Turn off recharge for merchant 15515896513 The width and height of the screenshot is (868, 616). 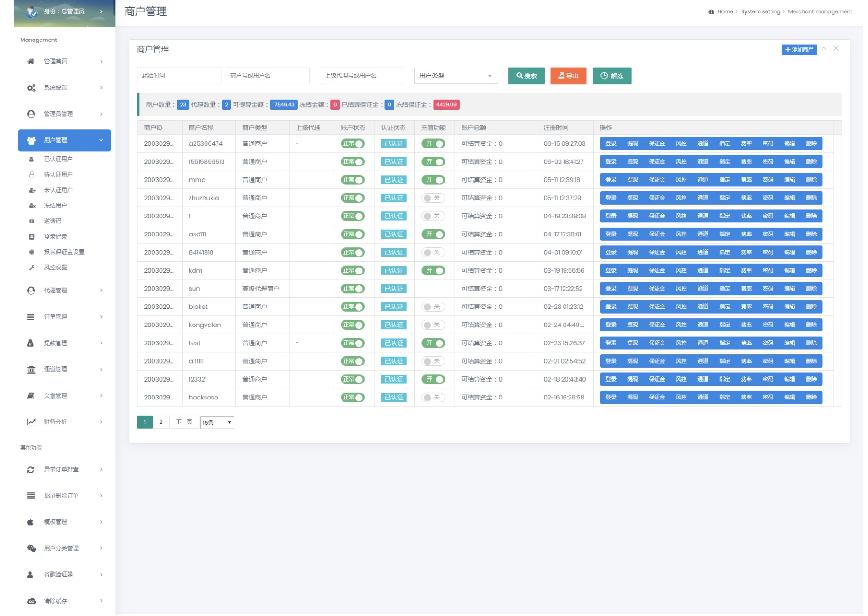(x=433, y=162)
